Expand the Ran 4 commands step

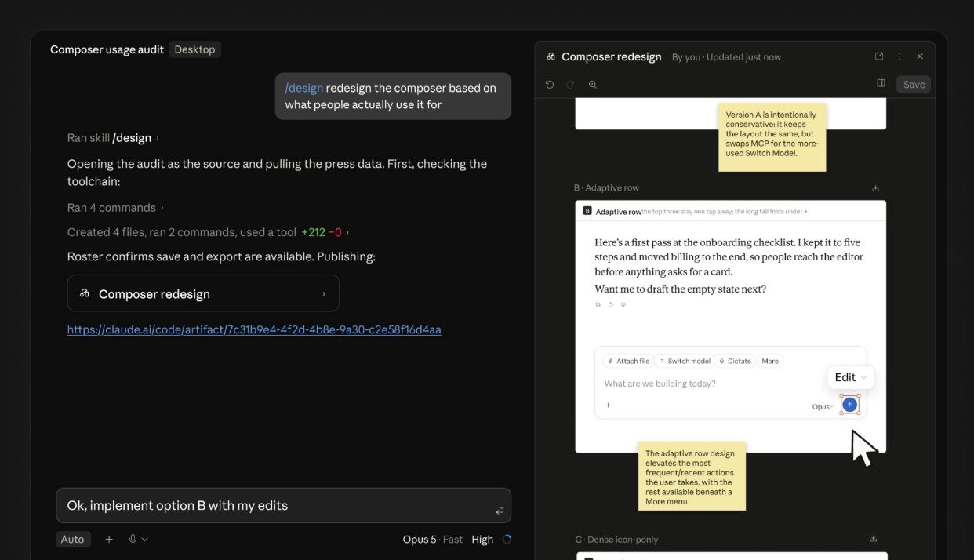click(x=115, y=208)
